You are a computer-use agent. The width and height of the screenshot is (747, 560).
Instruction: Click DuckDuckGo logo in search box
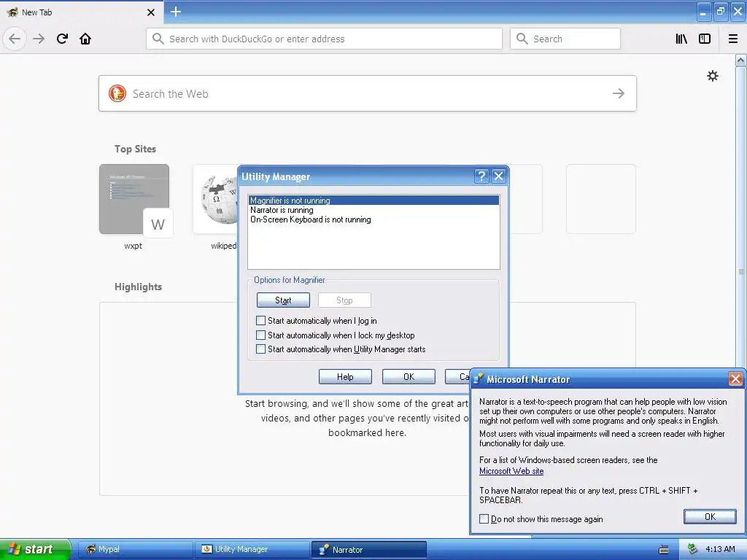pos(117,93)
